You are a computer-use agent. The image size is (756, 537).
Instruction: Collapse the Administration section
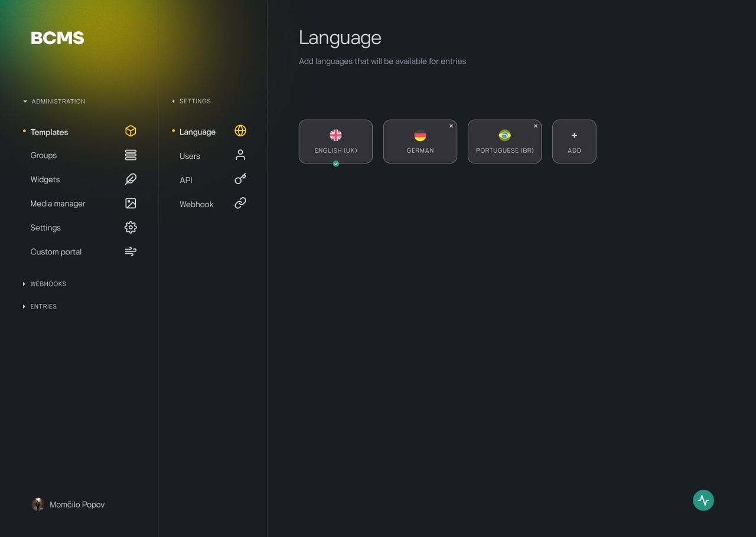click(x=54, y=101)
